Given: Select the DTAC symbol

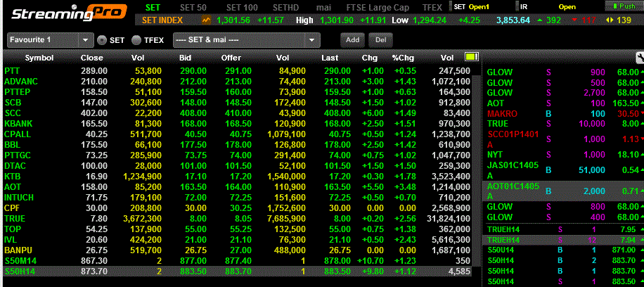Looking at the screenshot, I should pos(15,166).
